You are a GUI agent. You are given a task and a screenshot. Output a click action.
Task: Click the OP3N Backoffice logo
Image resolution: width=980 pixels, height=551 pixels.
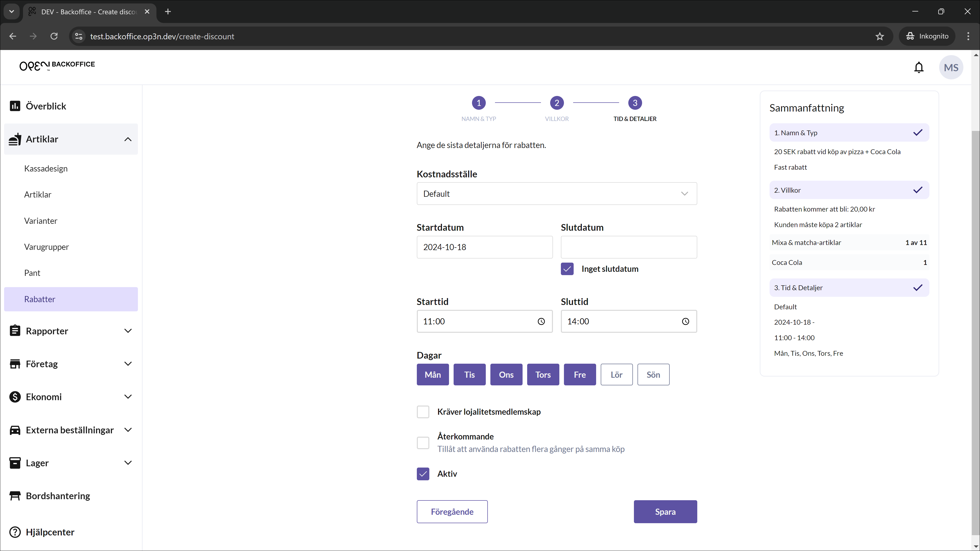point(57,65)
